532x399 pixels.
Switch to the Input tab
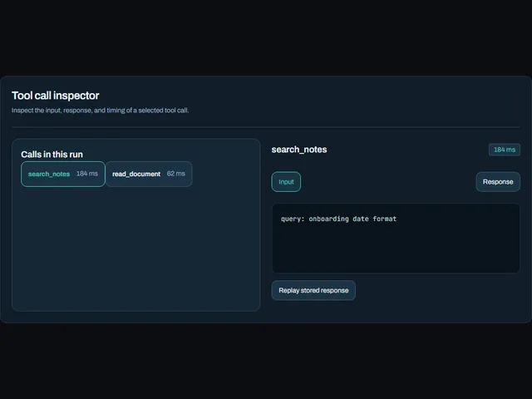[x=286, y=182]
